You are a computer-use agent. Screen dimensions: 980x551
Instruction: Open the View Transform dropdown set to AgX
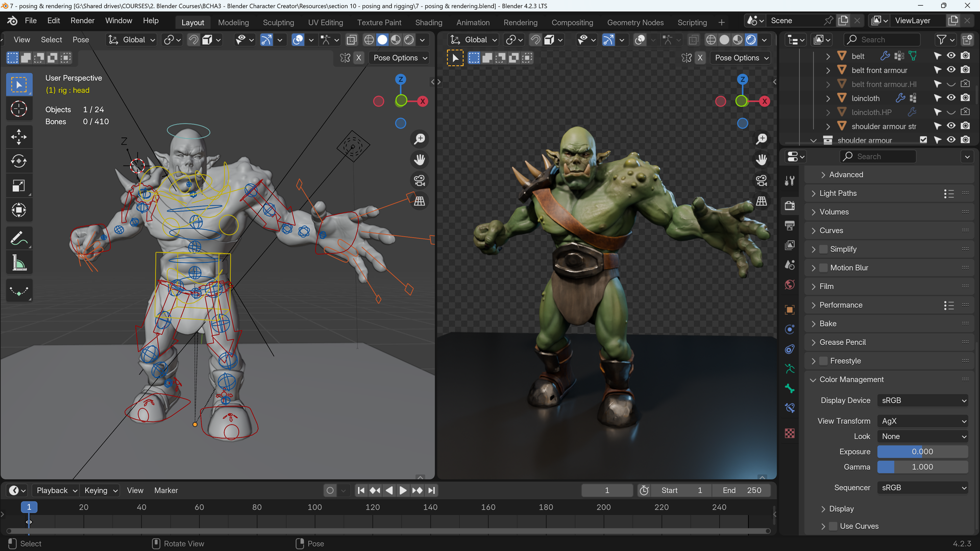coord(922,421)
